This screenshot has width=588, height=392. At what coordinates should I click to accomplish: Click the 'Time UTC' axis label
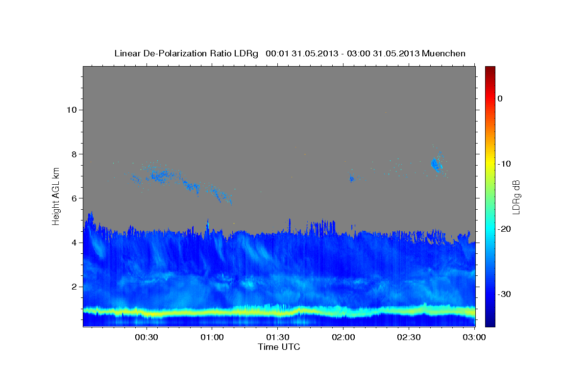[x=279, y=347]
